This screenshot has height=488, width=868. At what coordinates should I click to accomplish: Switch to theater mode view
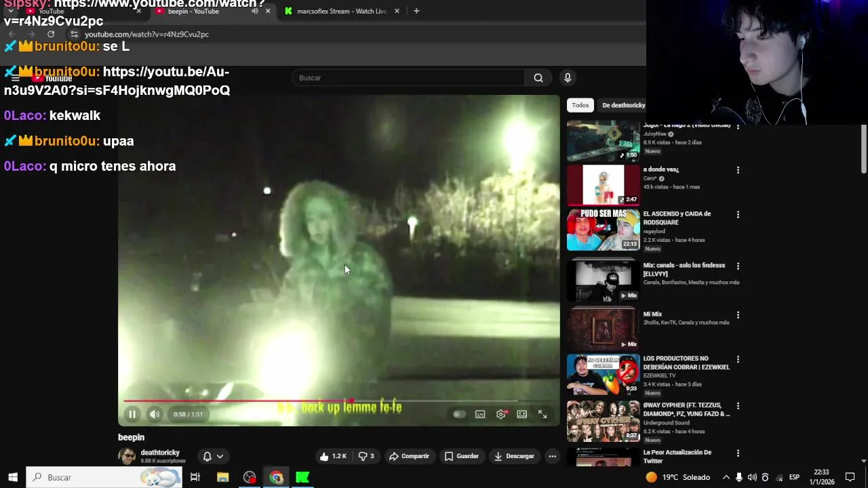[x=521, y=414]
